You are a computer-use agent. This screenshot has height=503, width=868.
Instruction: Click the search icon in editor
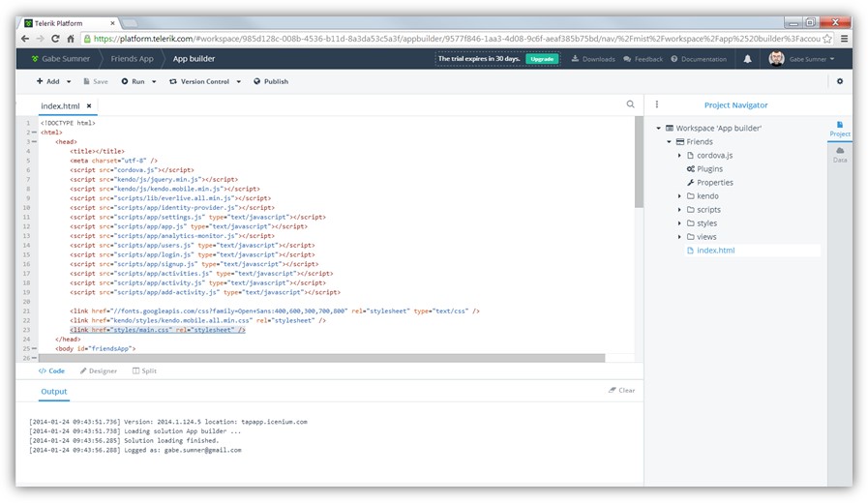[x=630, y=104]
